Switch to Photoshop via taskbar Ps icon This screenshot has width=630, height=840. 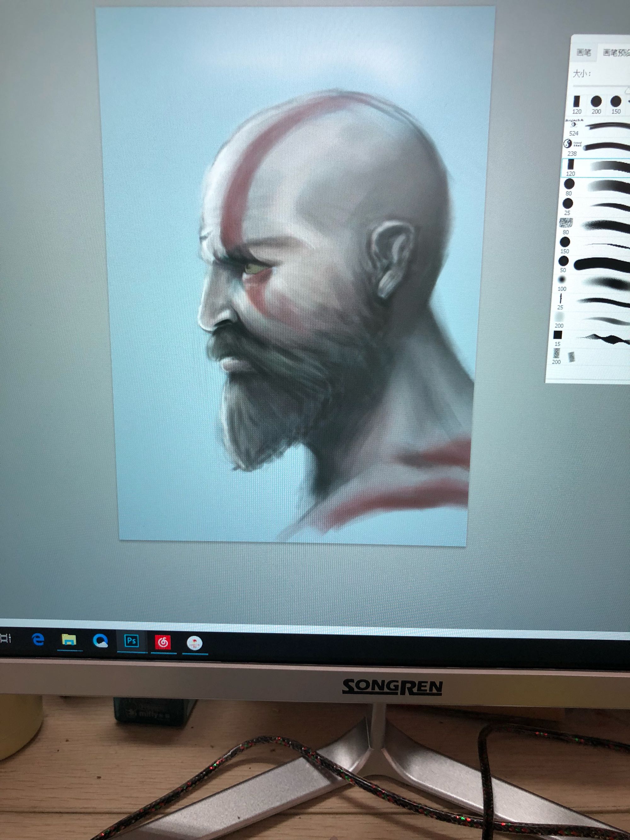pyautogui.click(x=132, y=642)
